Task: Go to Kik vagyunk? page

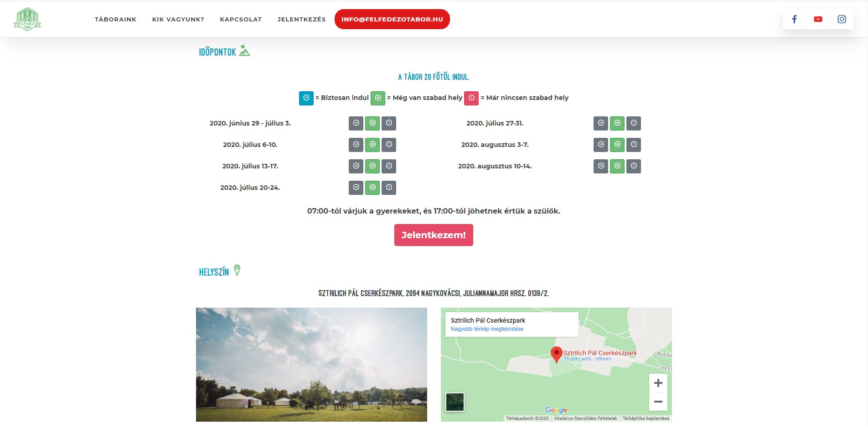Action: click(178, 19)
